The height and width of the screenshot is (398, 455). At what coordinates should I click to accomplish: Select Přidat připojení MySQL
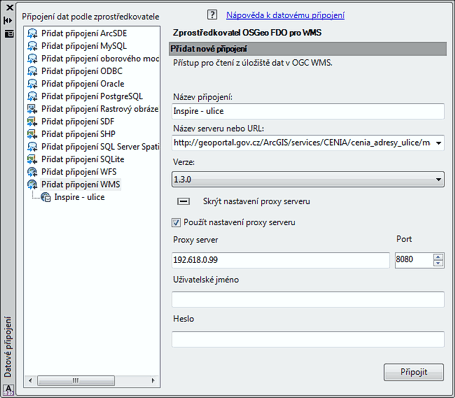(x=84, y=46)
